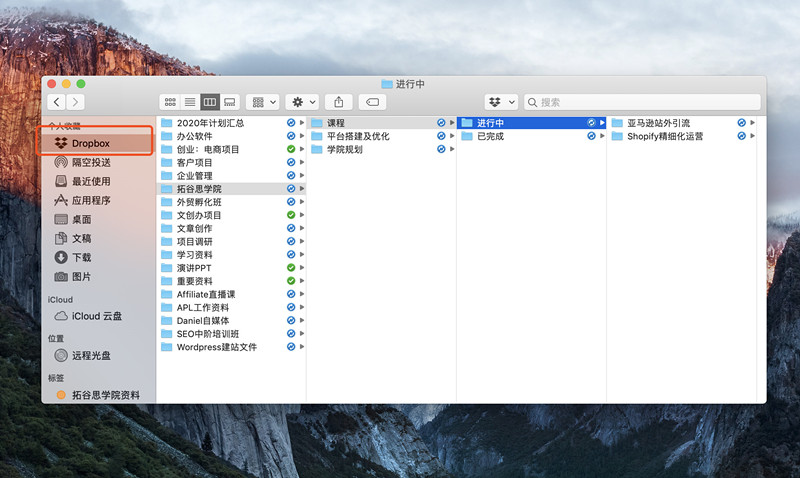Open the gear action menu
This screenshot has width=800, height=478.
(303, 102)
